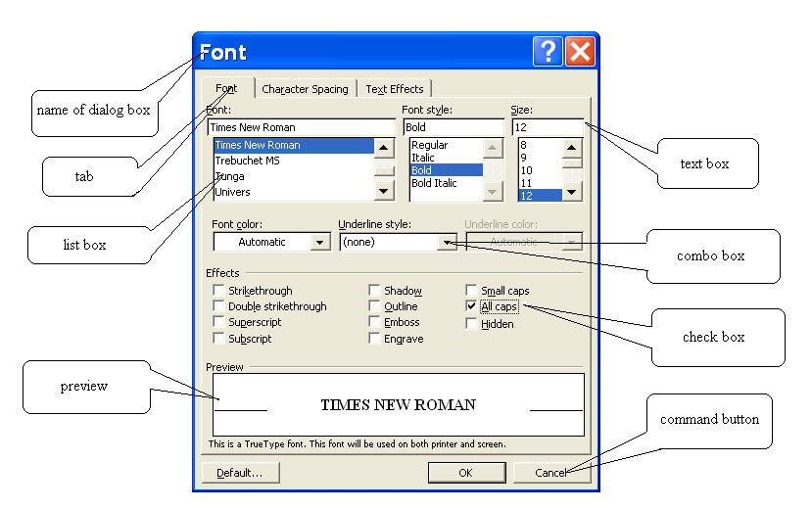This screenshot has height=509, width=812.
Task: Select Tunga in font list
Action: pos(294,176)
